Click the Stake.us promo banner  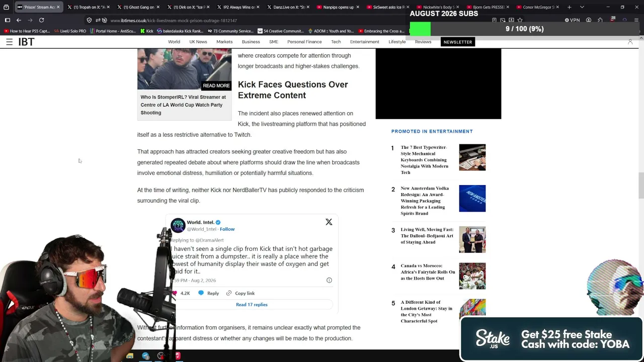[551, 339]
